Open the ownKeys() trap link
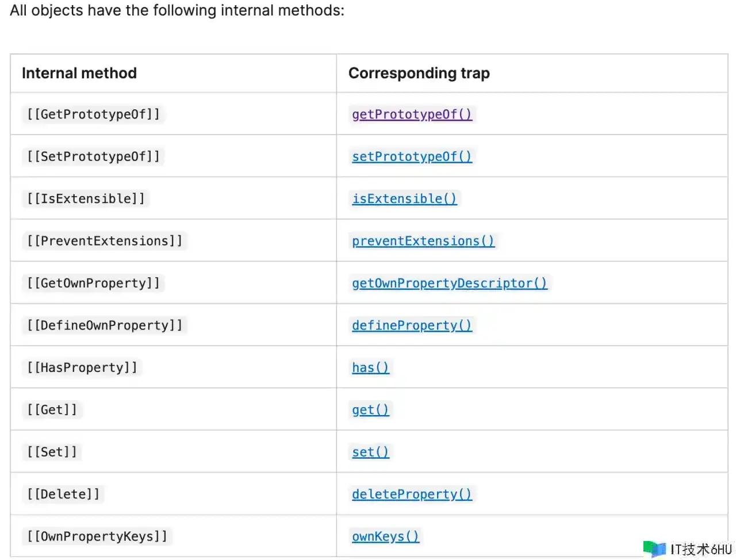736x560 pixels. pos(385,536)
